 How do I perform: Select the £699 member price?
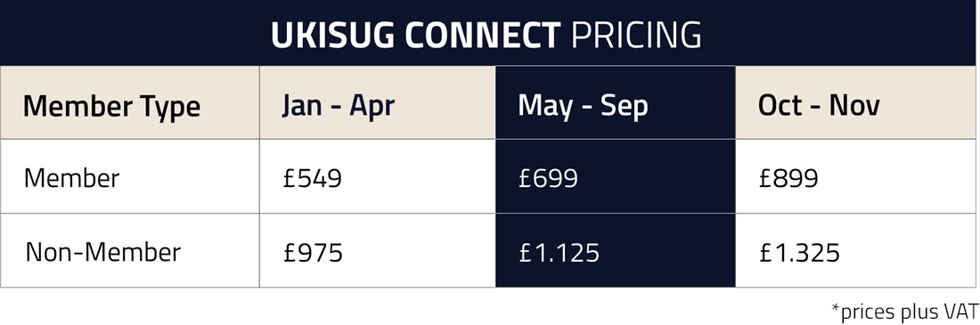pos(548,179)
